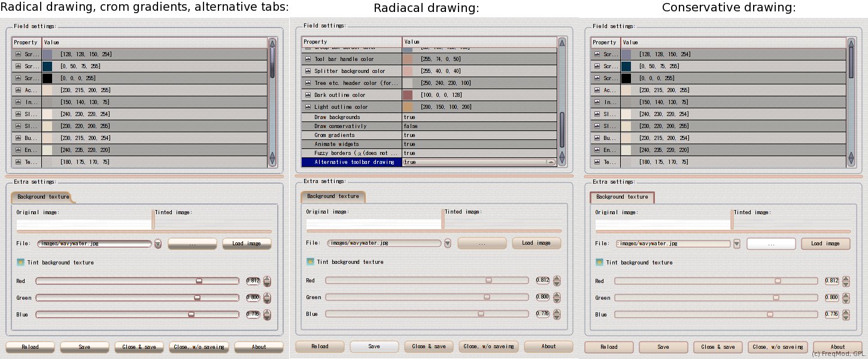Click Light outline color swatch
Viewport: 868px width, 359px height.
[408, 107]
